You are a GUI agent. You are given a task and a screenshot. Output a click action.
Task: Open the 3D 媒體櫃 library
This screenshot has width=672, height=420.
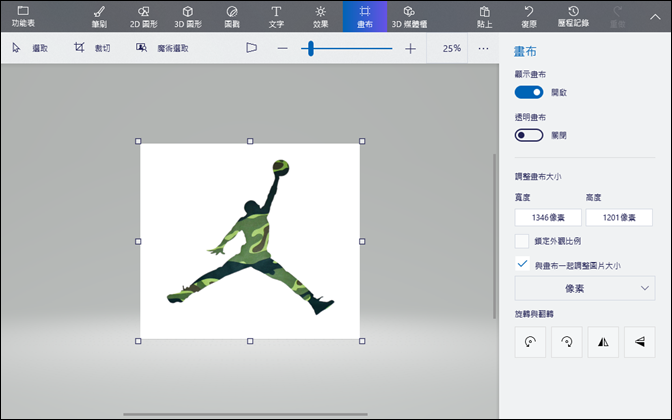click(409, 16)
